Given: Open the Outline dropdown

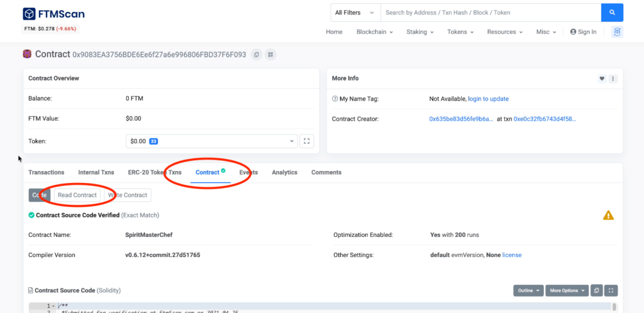Looking at the screenshot, I should pyautogui.click(x=528, y=290).
